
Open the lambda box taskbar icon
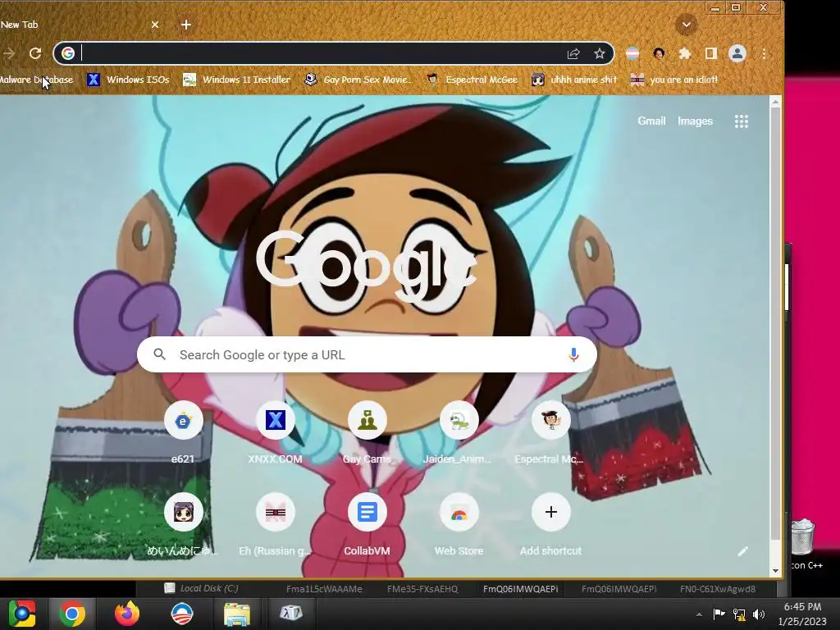[x=291, y=614]
